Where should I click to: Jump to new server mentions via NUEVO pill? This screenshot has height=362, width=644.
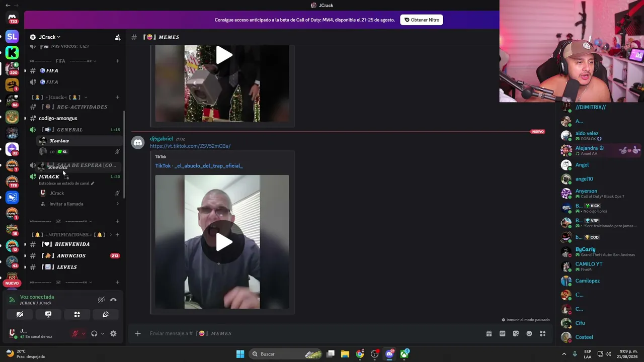12,283
